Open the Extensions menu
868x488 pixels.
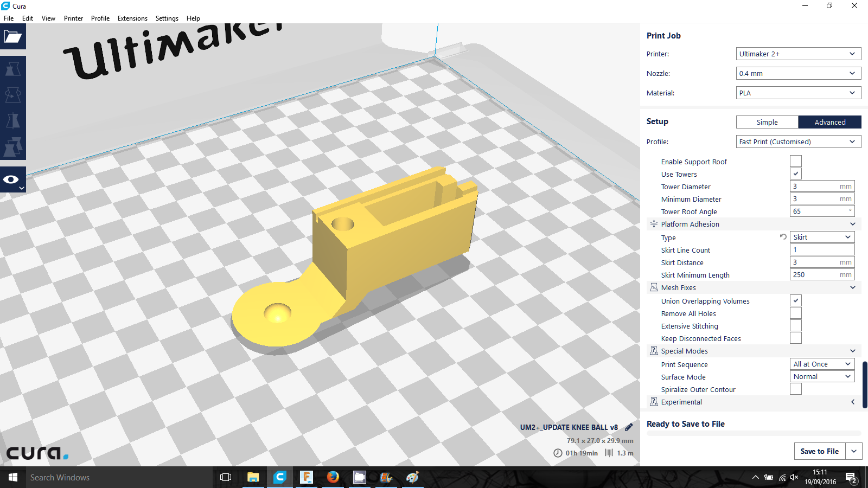coord(132,18)
